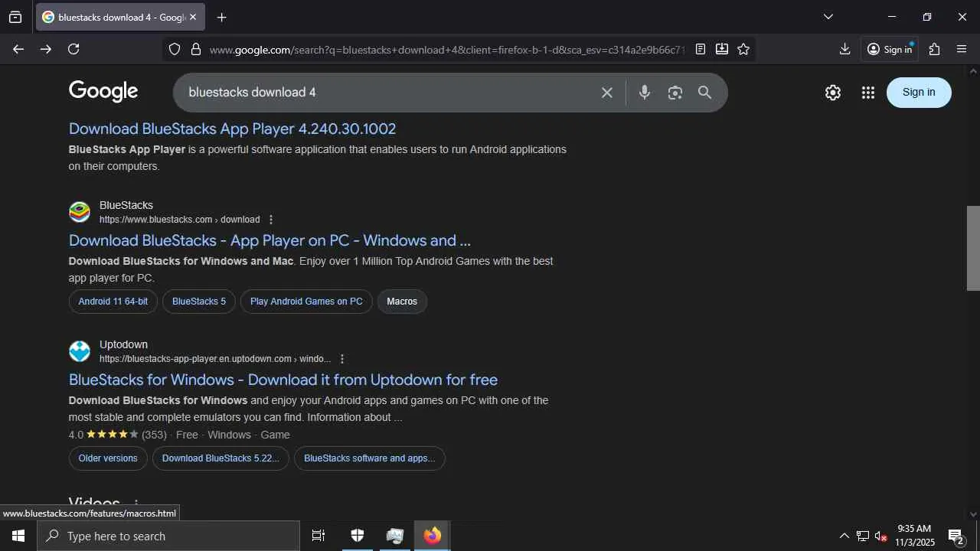This screenshot has height=551, width=980.
Task: Go forward to the next page
Action: coord(46,49)
